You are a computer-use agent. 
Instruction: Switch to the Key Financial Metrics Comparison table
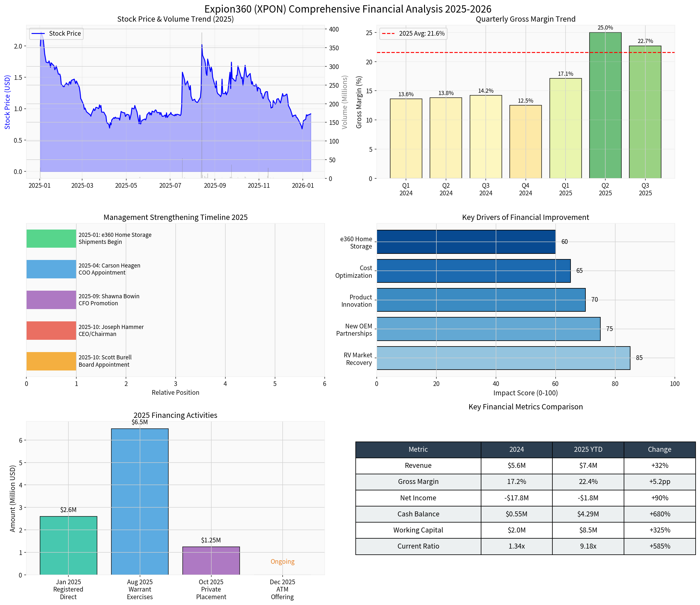[x=526, y=407]
